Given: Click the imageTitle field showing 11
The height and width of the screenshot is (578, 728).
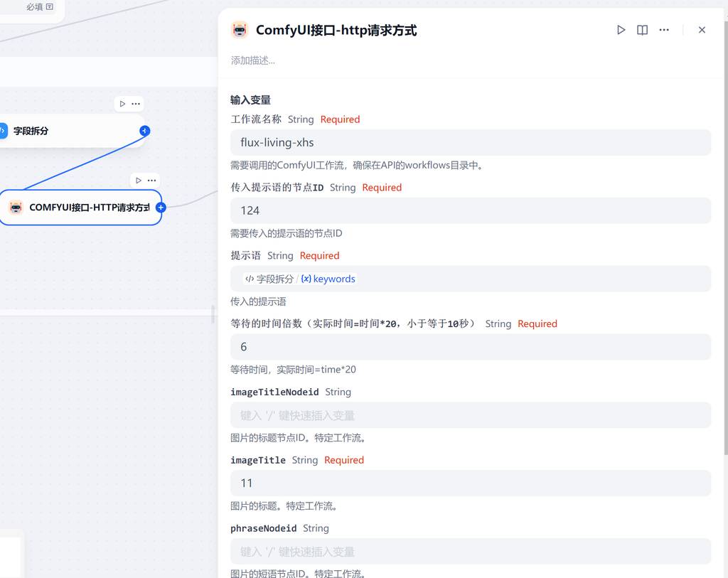Looking at the screenshot, I should [x=471, y=483].
